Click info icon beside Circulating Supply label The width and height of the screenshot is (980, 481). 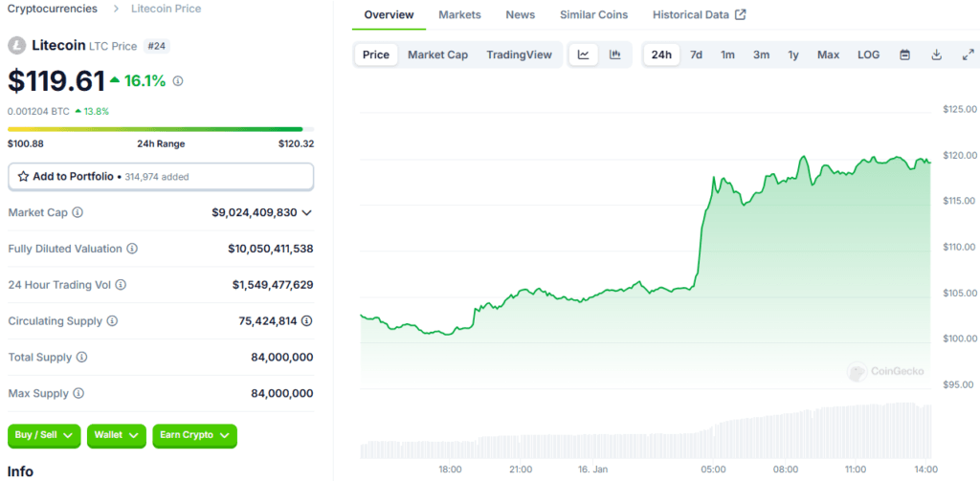pyautogui.click(x=112, y=321)
